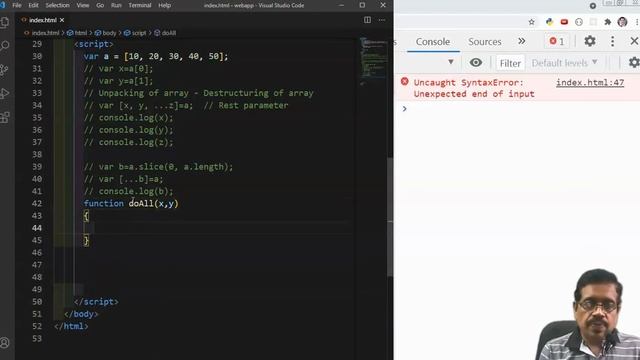Follow the index.html:47 error source link

coord(590,82)
